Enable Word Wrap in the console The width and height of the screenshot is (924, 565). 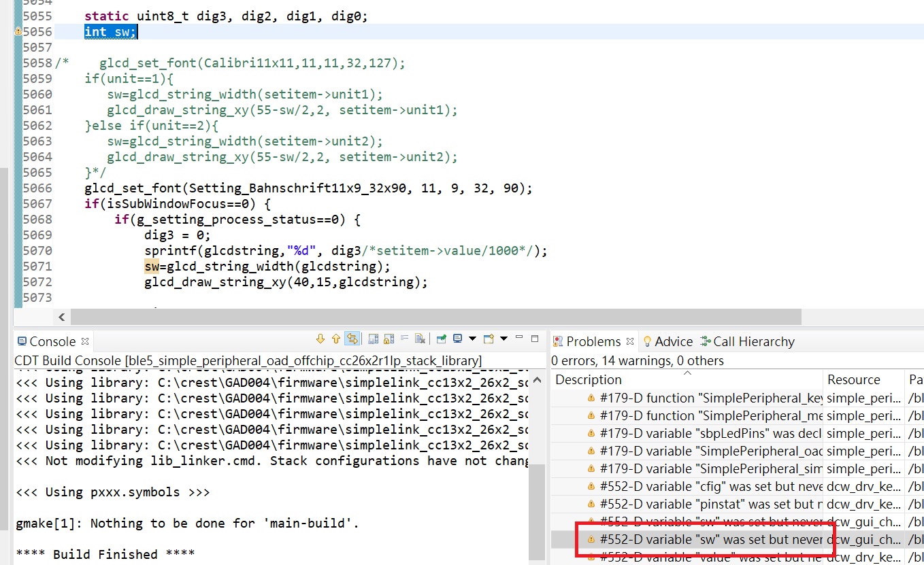[404, 339]
